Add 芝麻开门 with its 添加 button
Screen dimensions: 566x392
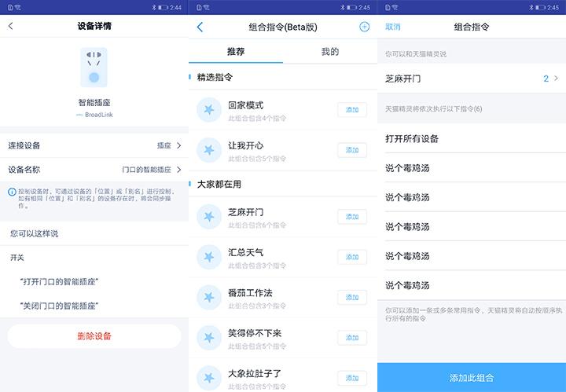(x=352, y=217)
